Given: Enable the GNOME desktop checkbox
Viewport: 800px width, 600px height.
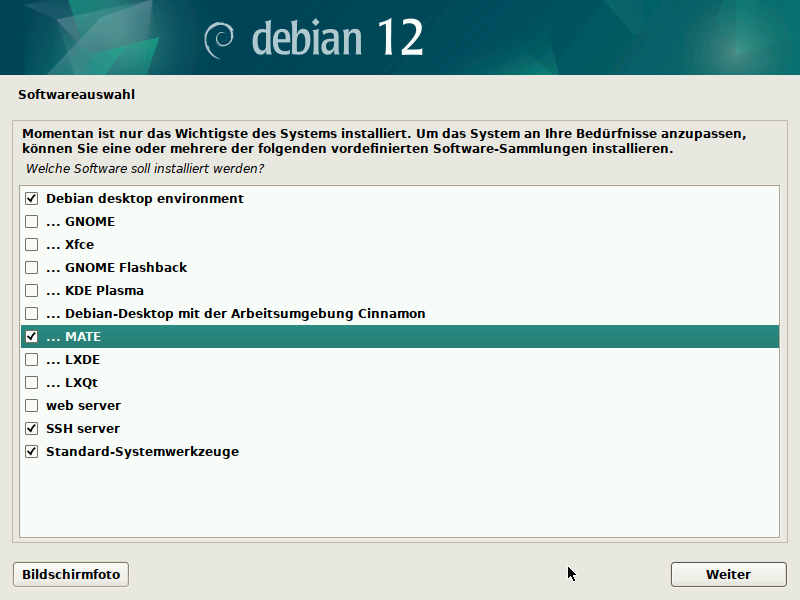Looking at the screenshot, I should [32, 222].
